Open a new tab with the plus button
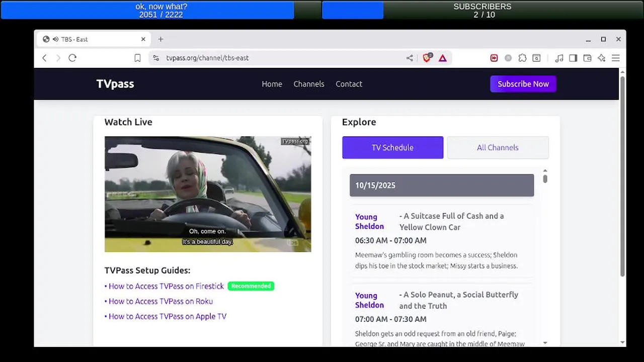 pyautogui.click(x=160, y=39)
